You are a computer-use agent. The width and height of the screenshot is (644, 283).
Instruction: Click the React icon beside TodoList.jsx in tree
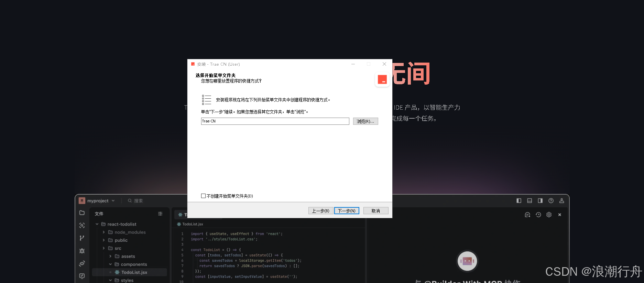click(x=117, y=272)
